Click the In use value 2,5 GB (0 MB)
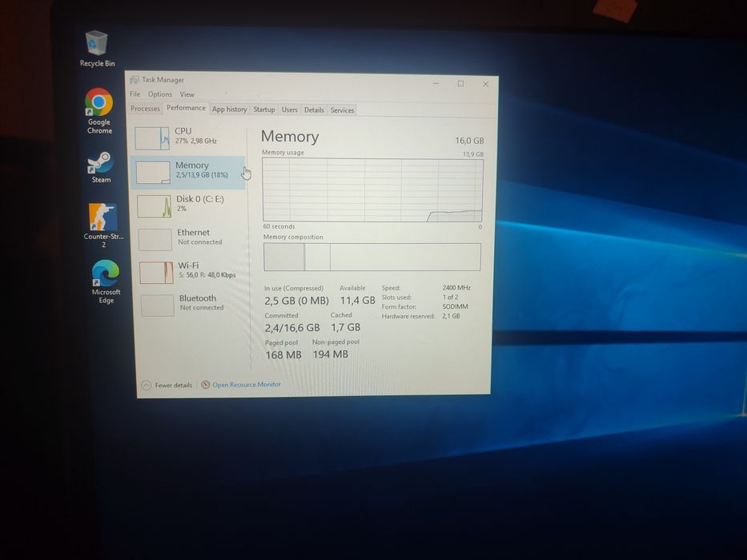This screenshot has width=747, height=560. [x=297, y=301]
